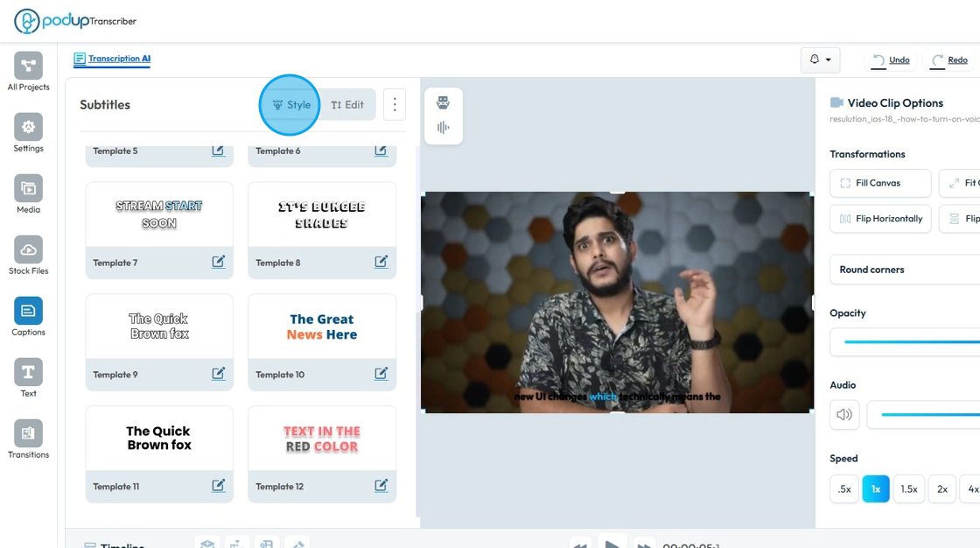The height and width of the screenshot is (548, 980).
Task: Select 1.5x playback speed
Action: [x=909, y=488]
